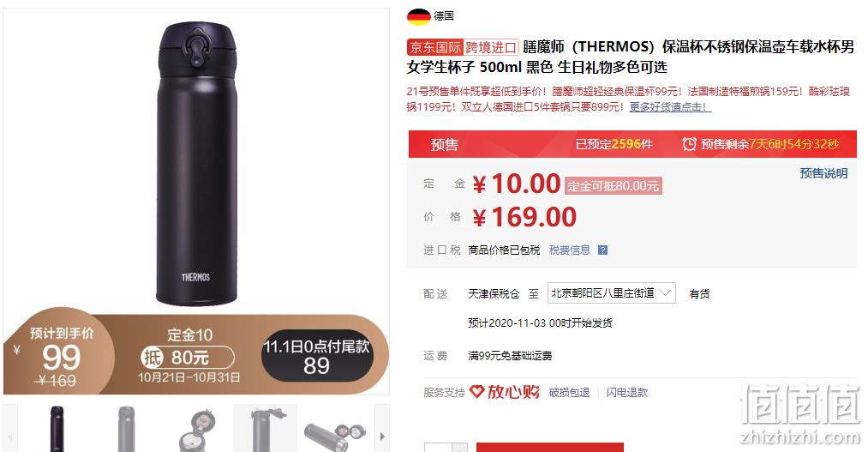Click previous arrow in thumbnail strip

click(10, 436)
